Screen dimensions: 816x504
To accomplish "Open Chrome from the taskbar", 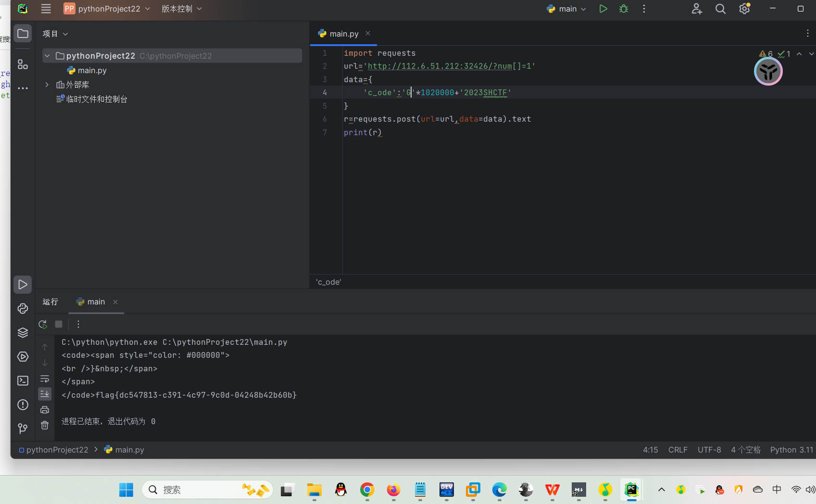I will point(367,490).
